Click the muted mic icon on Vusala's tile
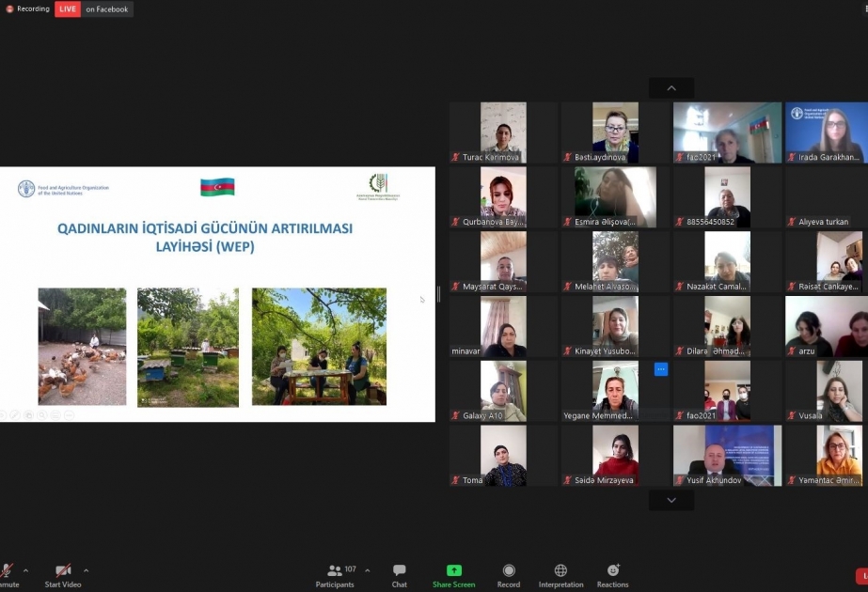868x592 pixels. click(792, 415)
